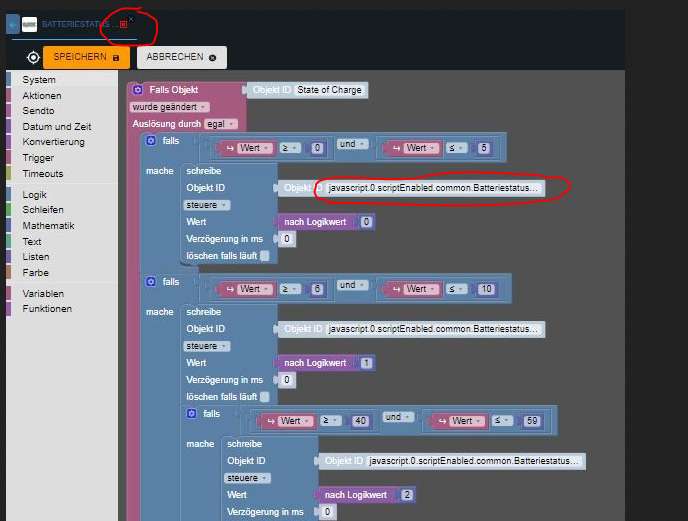This screenshot has width=688, height=521.
Task: Toggle 'löschen falls läuft' checkbox under Logikwert 0
Action: [x=265, y=256]
